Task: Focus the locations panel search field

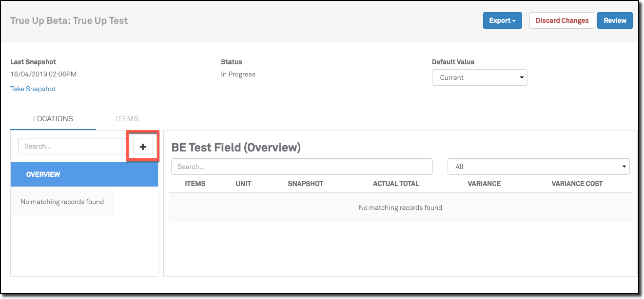Action: coord(72,146)
